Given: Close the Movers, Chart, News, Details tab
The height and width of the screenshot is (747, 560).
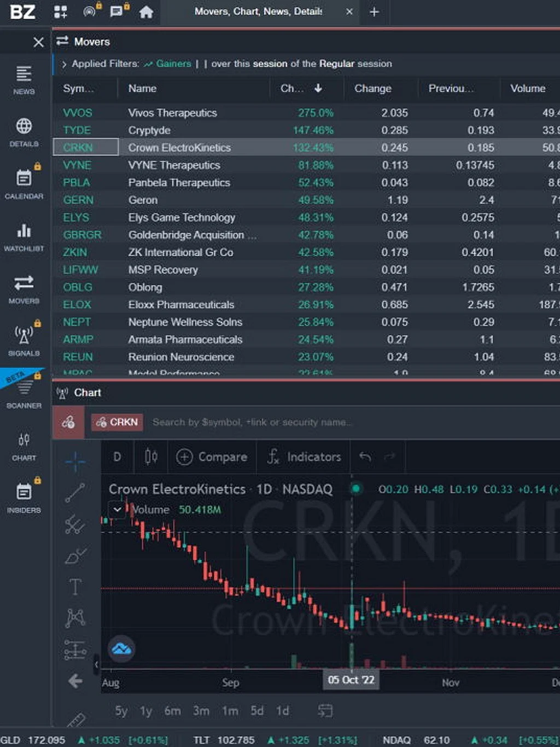Looking at the screenshot, I should tap(349, 11).
